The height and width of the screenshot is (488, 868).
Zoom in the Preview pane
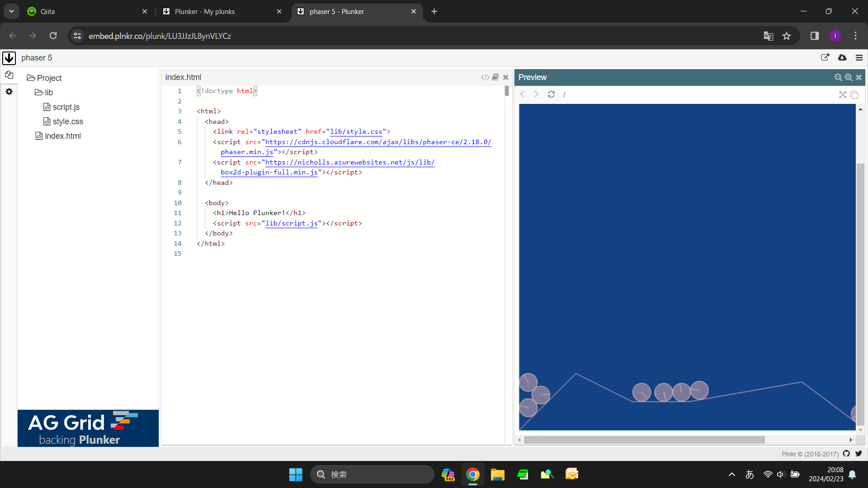pos(849,77)
